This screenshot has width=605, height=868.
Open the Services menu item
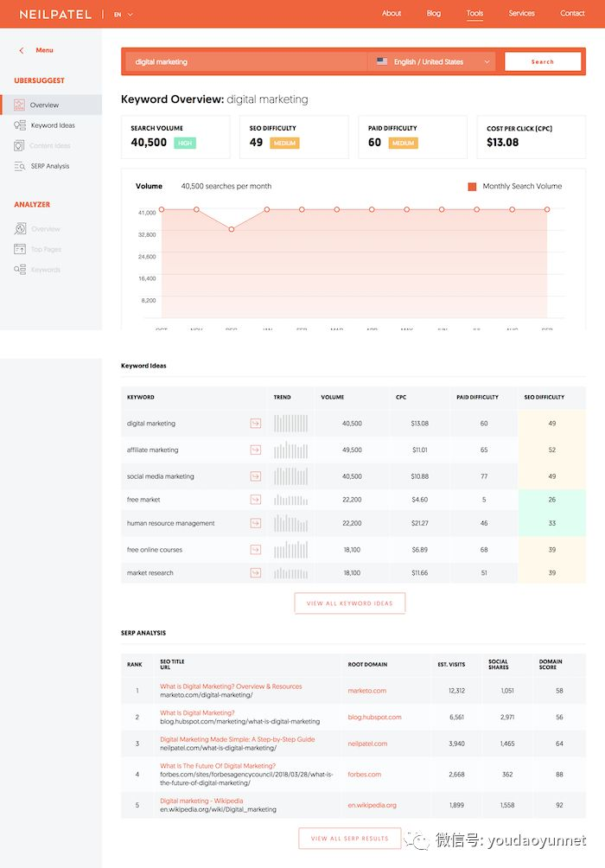(521, 13)
